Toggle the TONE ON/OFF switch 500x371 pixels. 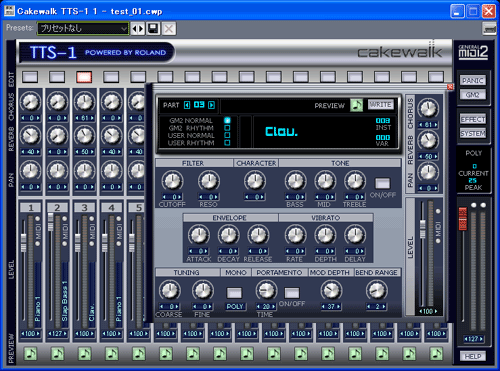[382, 183]
